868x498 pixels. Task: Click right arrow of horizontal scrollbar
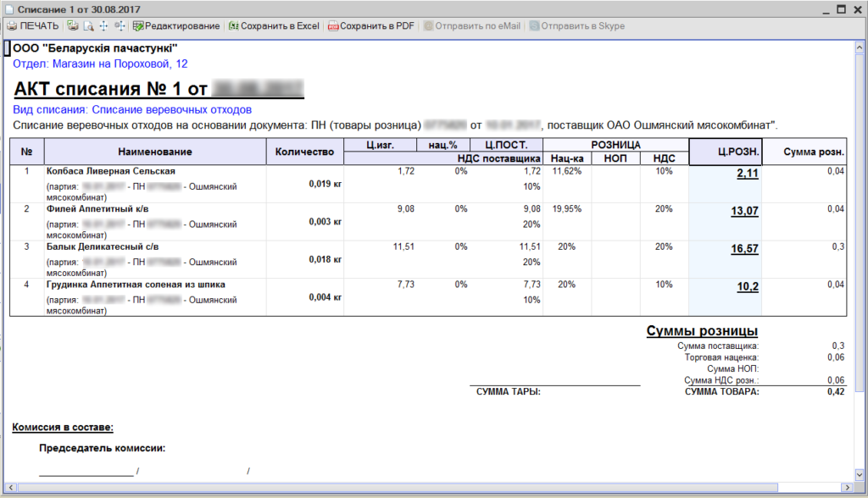click(x=847, y=488)
